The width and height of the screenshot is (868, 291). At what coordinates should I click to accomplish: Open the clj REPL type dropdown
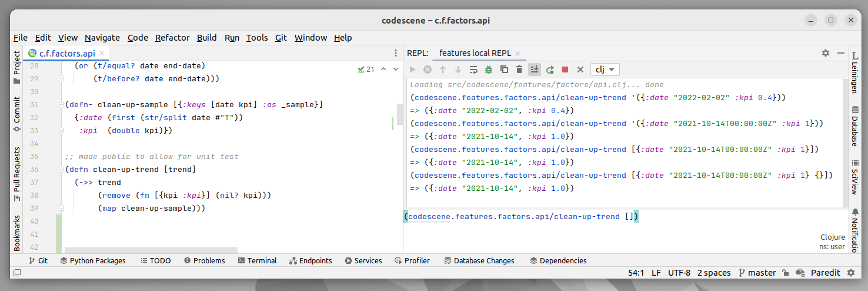tap(605, 70)
